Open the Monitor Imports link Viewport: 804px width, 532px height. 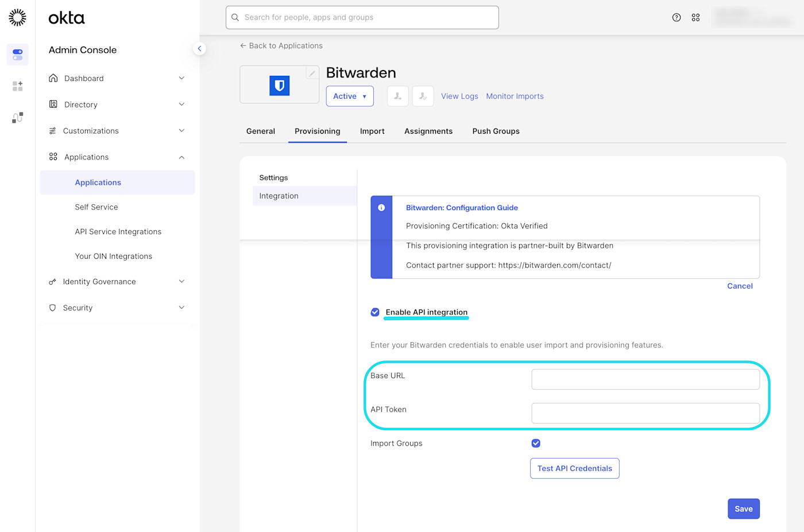(515, 96)
